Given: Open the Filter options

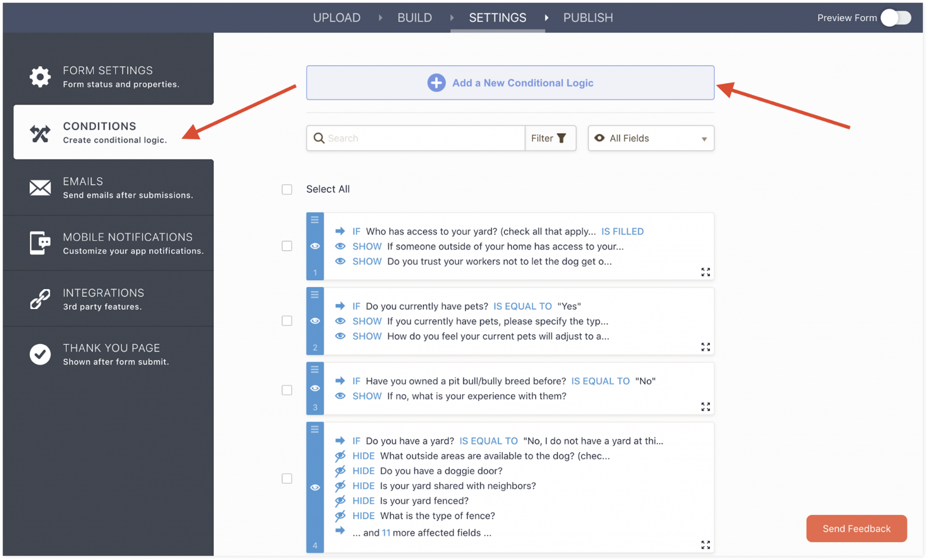Looking at the screenshot, I should click(x=550, y=138).
